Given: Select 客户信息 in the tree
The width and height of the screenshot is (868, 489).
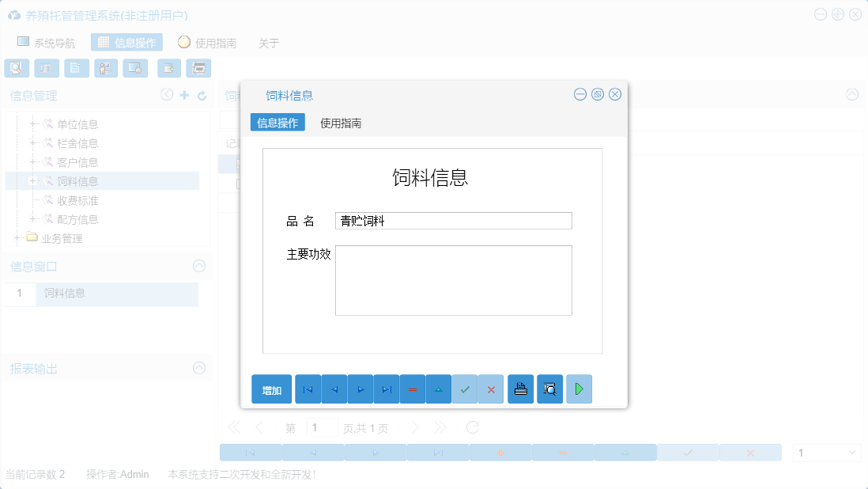Looking at the screenshot, I should [x=77, y=162].
